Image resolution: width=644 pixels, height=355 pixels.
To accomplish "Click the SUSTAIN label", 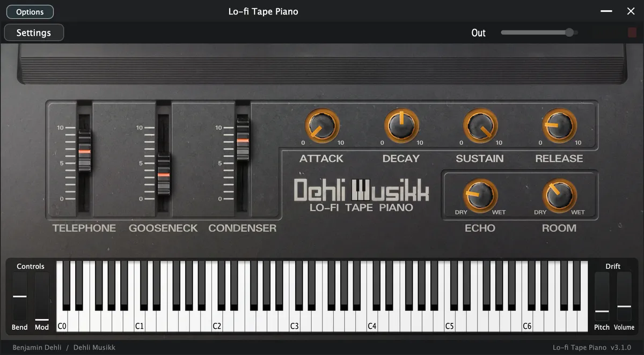I will point(480,158).
